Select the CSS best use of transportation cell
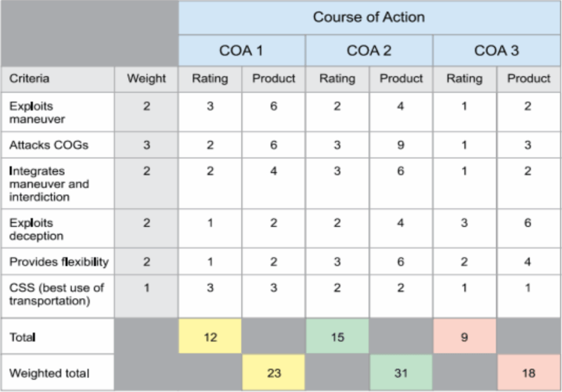Screen dimensions: 562x392 pyautogui.click(x=58, y=296)
